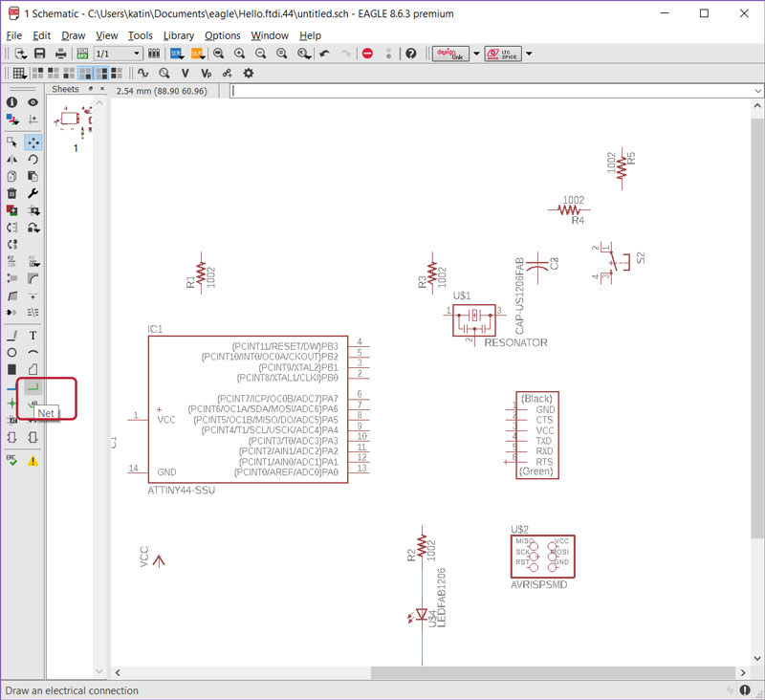Image resolution: width=765 pixels, height=700 pixels.
Task: Select the Text tool
Action: [33, 335]
